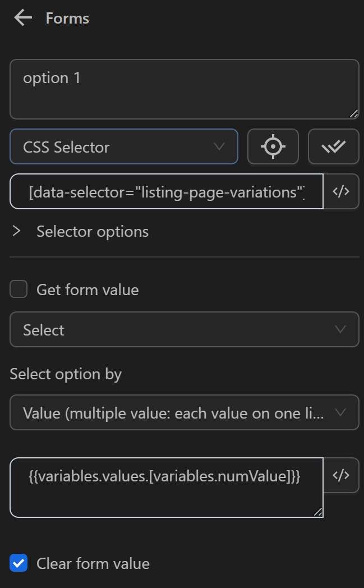Focus the variables.values expression textarea
This screenshot has height=588, width=364.
[167, 487]
